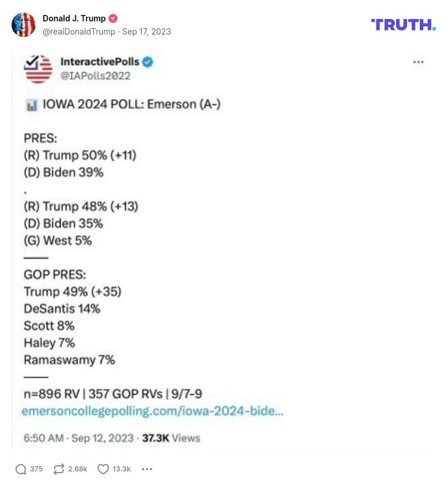The image size is (448, 487).
Task: Click Trump's red verified badge
Action: click(113, 18)
